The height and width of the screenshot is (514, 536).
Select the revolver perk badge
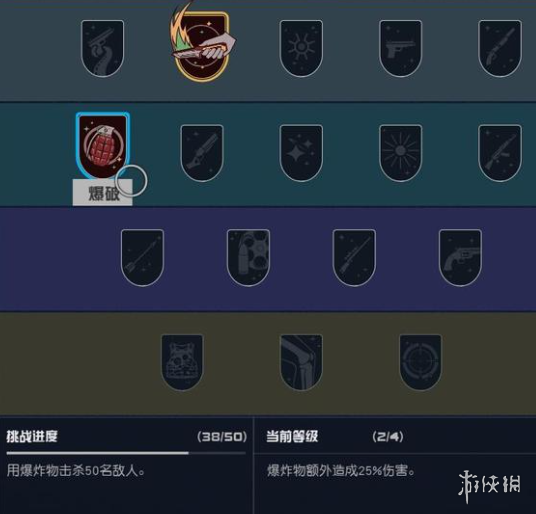click(x=460, y=258)
